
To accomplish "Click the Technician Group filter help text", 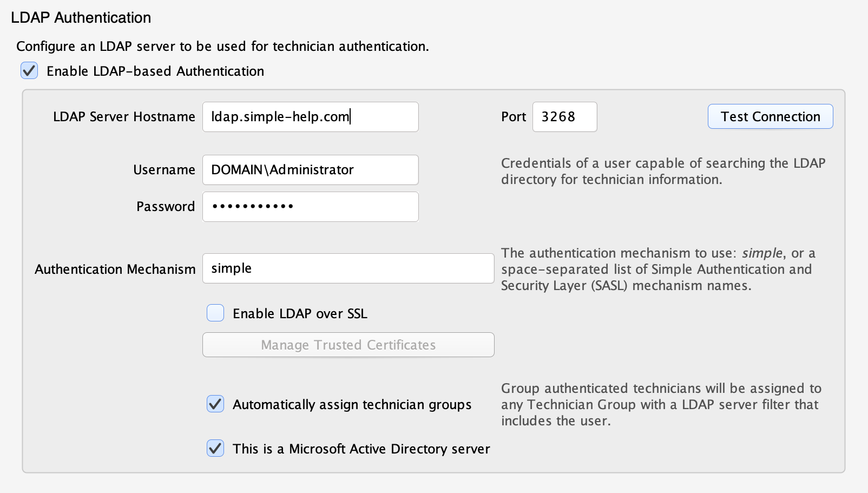I will pyautogui.click(x=661, y=404).
